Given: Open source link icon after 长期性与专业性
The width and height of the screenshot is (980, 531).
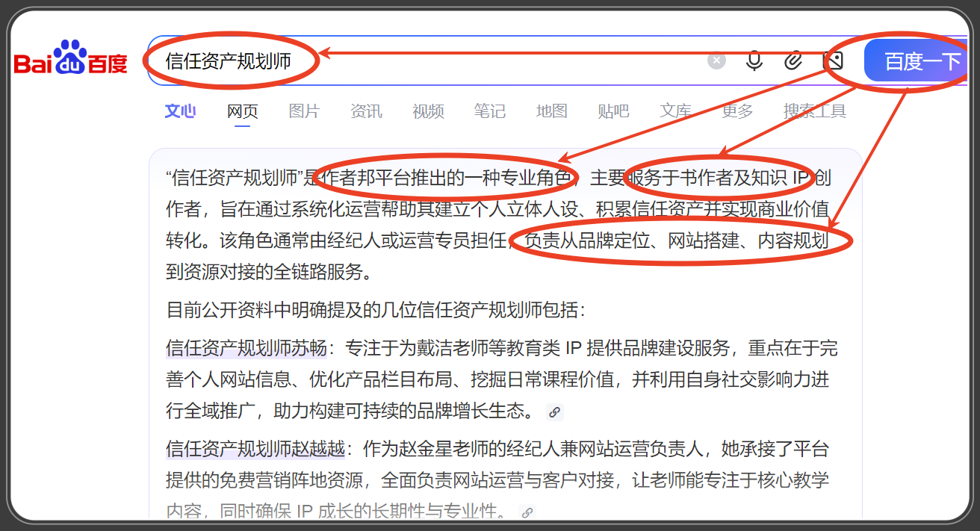Looking at the screenshot, I should (x=527, y=512).
